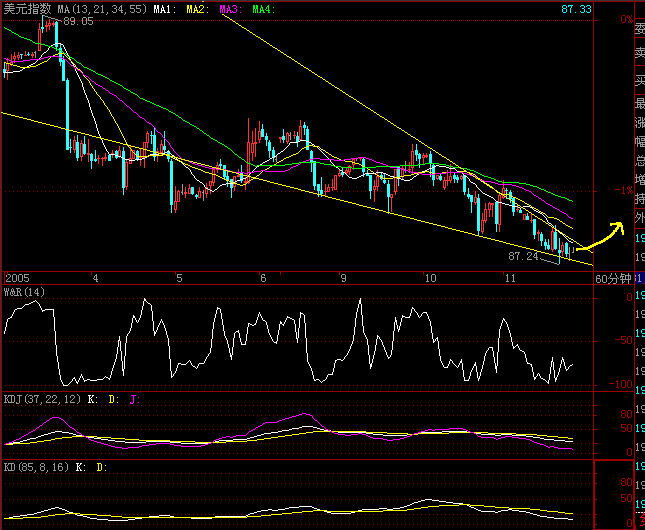Click the yellow MA2 legend label
Image resolution: width=645 pixels, height=530 pixels.
[197, 8]
